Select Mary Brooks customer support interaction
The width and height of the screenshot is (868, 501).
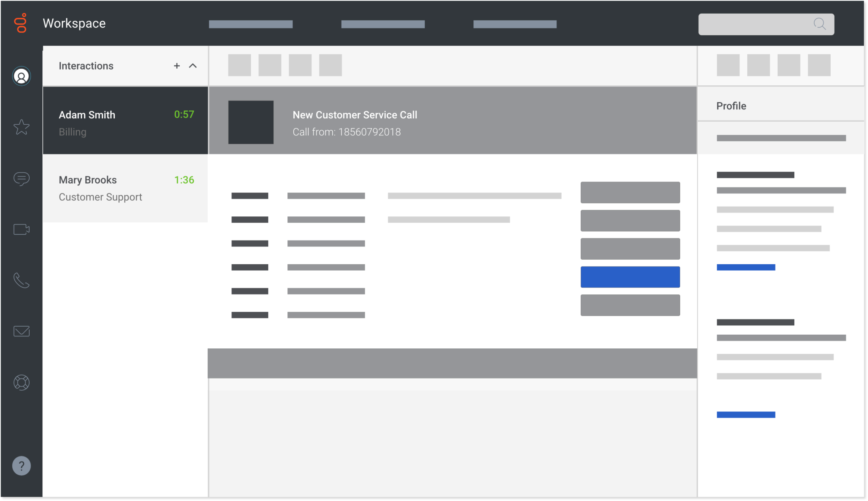(x=125, y=187)
